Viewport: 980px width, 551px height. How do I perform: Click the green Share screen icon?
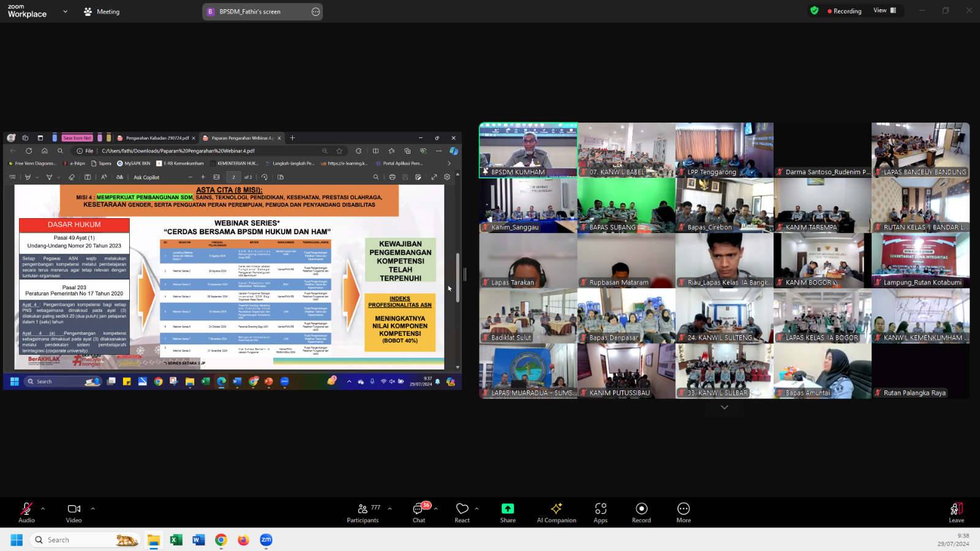[508, 509]
